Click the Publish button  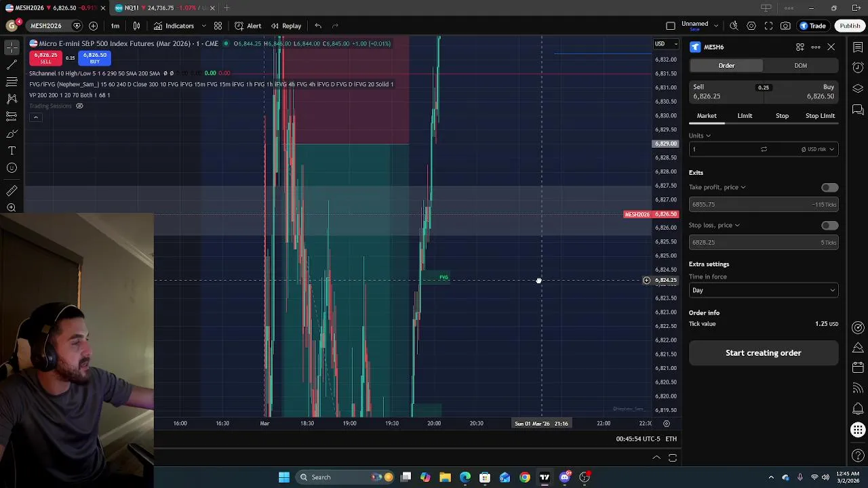click(850, 26)
